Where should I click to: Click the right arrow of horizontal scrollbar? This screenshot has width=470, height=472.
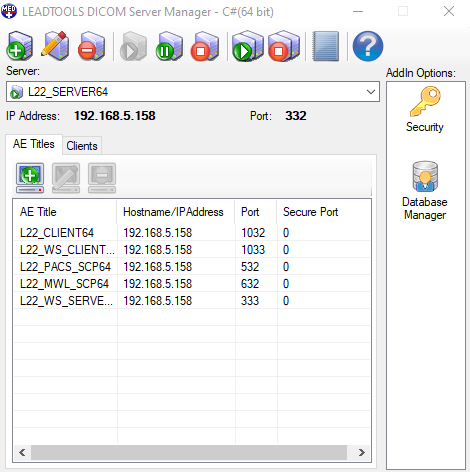[362, 452]
